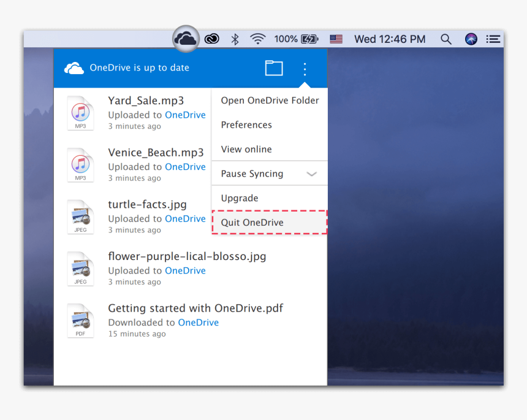Choose Preferences in the OneDrive menu
This screenshot has width=527, height=420.
[x=246, y=124]
